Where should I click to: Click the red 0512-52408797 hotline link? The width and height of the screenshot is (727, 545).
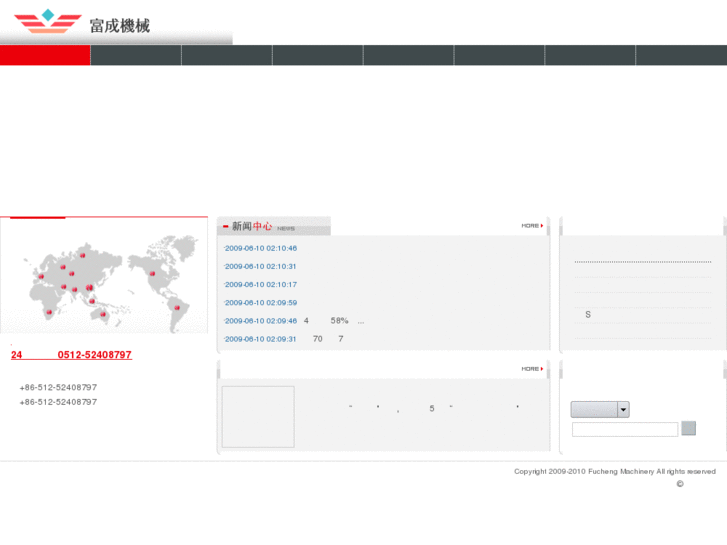[71, 355]
